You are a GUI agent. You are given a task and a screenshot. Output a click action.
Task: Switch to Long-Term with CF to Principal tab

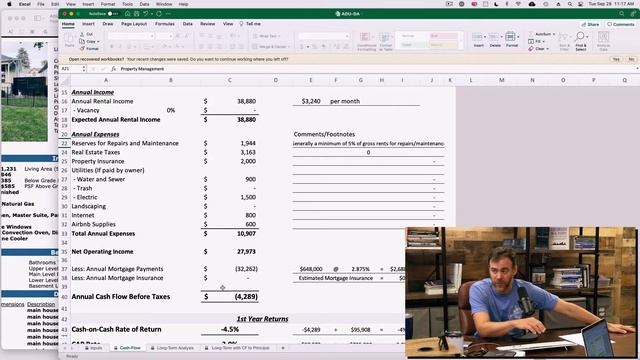pos(237,348)
